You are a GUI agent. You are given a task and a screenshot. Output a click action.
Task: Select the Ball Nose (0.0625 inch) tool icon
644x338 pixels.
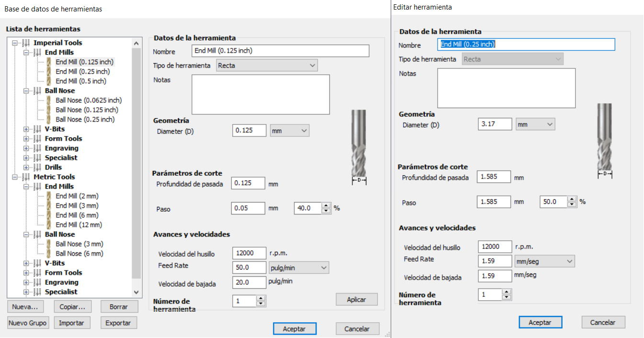pos(49,100)
